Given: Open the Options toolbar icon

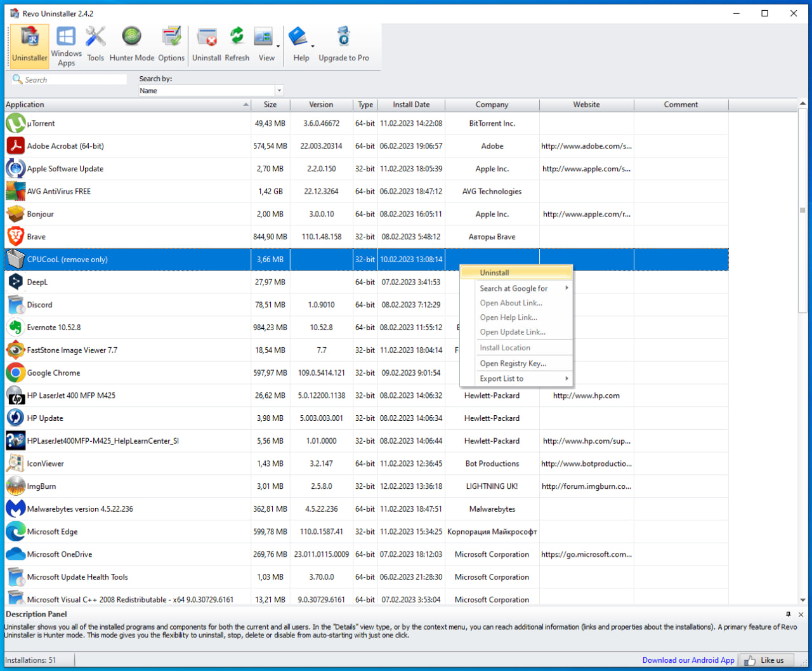Looking at the screenshot, I should [171, 44].
